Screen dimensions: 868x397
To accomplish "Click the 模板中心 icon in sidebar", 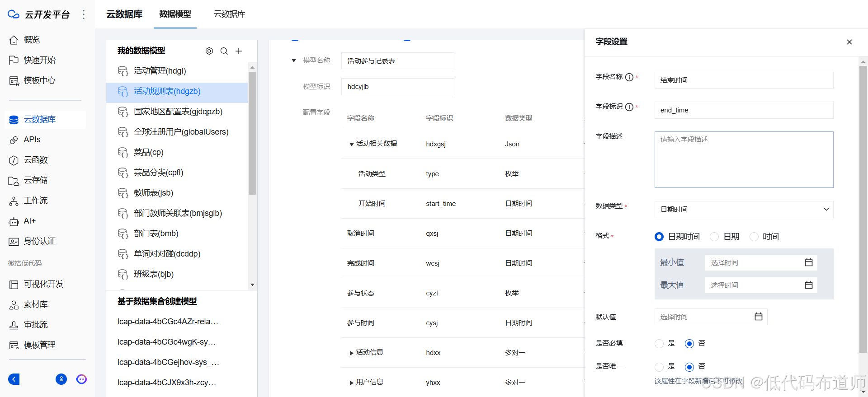I will (14, 80).
